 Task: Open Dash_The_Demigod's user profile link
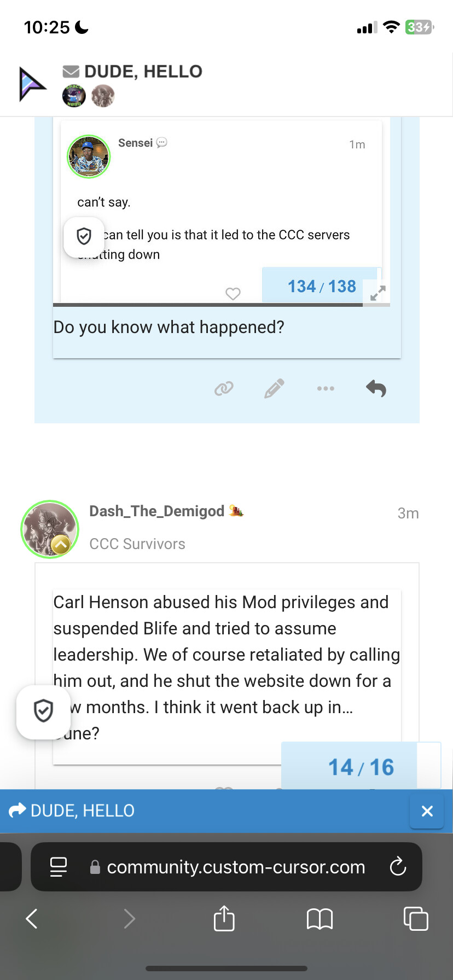pos(157,511)
